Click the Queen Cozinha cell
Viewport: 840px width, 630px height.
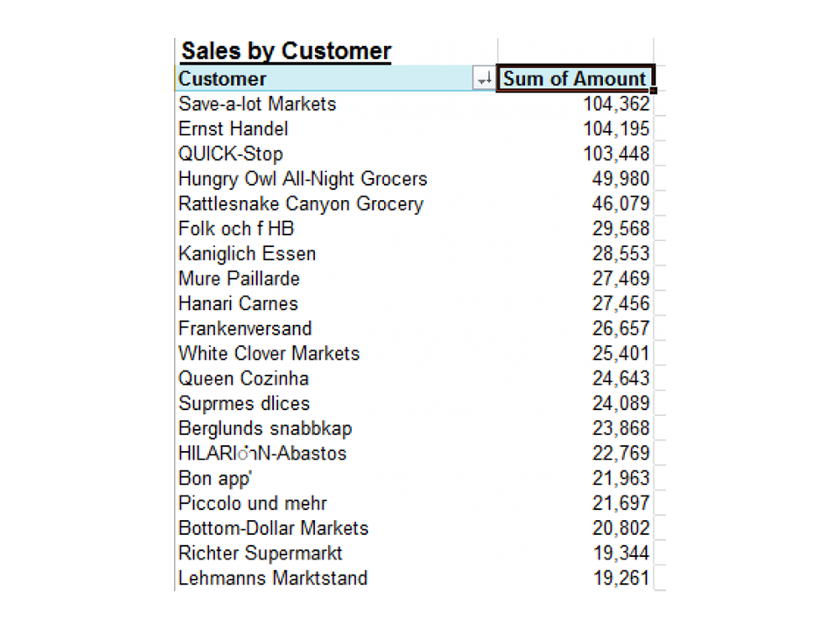click(x=244, y=379)
